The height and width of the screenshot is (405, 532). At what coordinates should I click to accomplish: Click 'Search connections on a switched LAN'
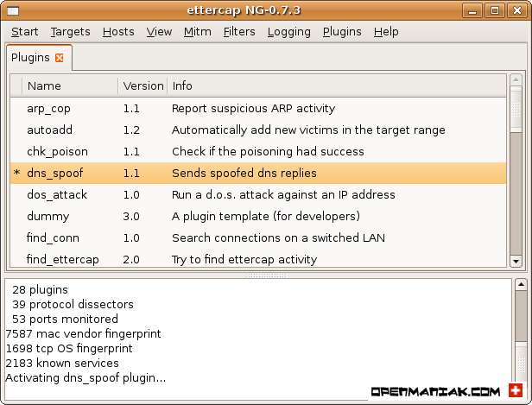click(278, 237)
